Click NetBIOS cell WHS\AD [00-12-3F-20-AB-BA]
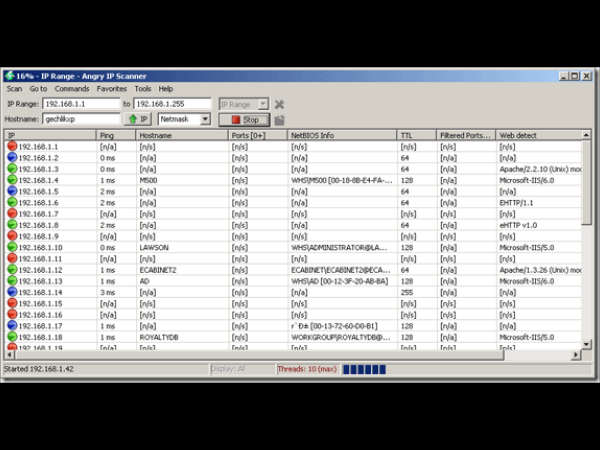600x450 pixels. [339, 281]
